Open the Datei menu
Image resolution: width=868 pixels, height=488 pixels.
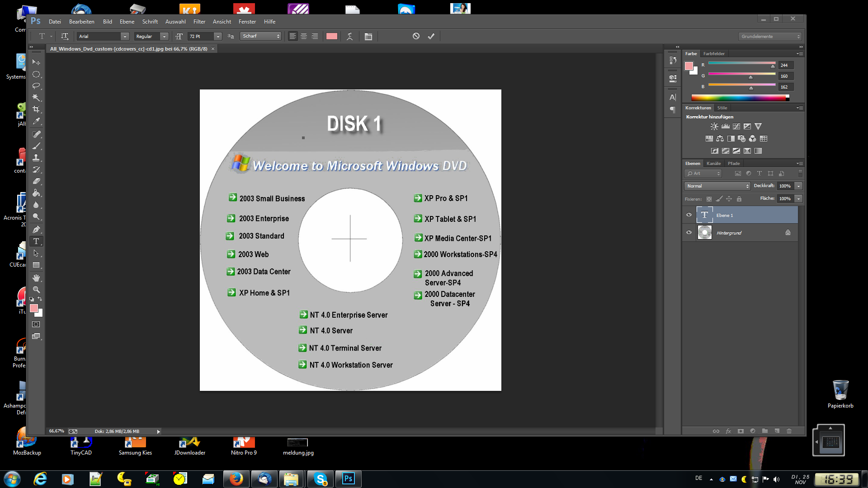(x=55, y=22)
